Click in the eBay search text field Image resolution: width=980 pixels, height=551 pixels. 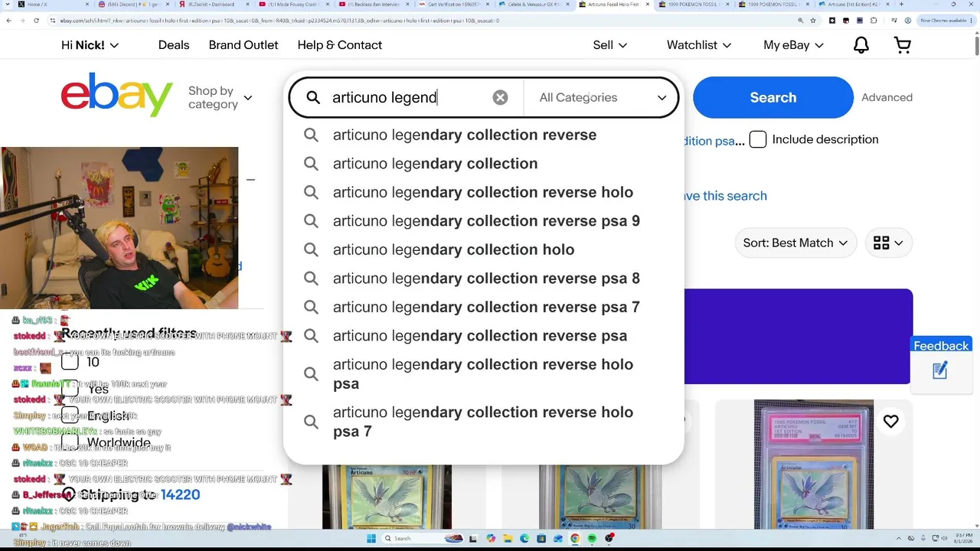[x=406, y=97]
